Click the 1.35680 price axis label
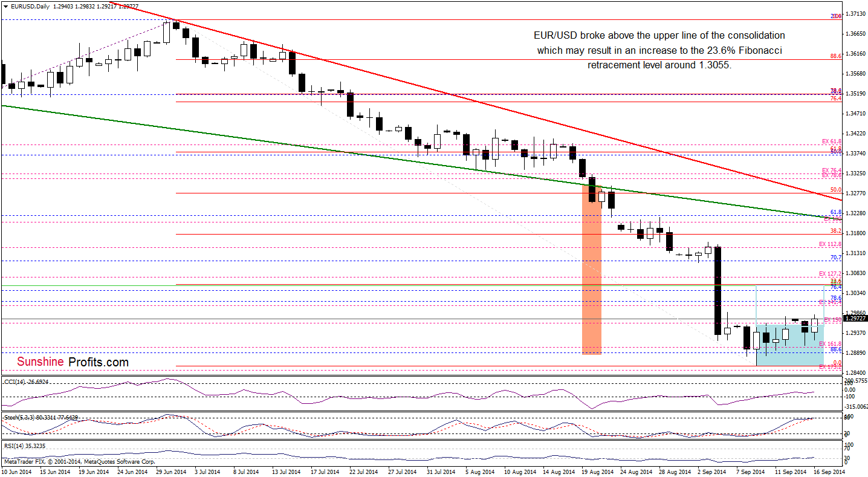Viewport: 868px width, 477px height. pos(855,74)
